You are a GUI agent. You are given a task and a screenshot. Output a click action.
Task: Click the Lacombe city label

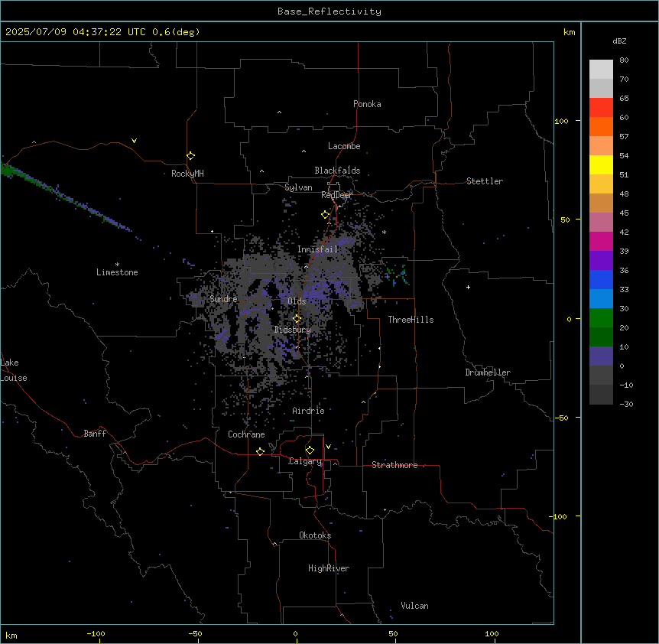point(344,146)
